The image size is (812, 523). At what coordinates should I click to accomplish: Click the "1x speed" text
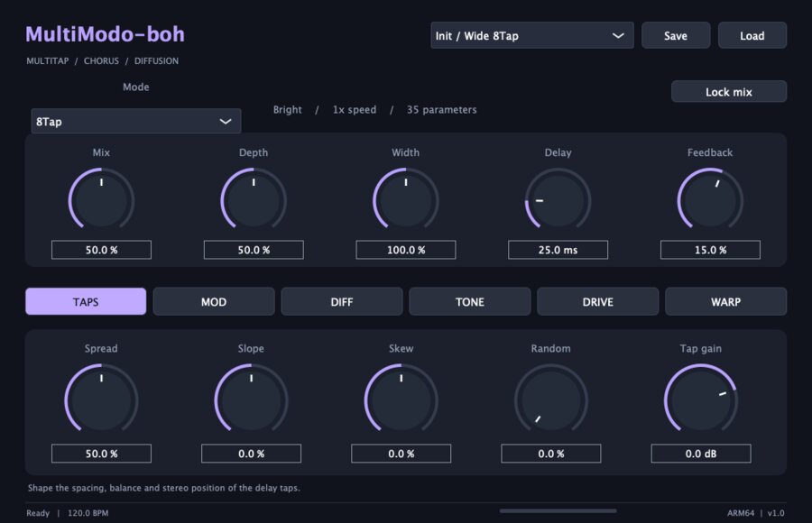[355, 110]
